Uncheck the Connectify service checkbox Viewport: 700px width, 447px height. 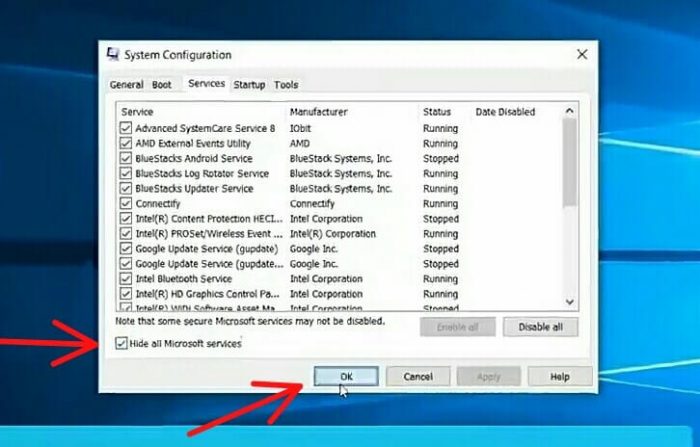click(x=125, y=204)
